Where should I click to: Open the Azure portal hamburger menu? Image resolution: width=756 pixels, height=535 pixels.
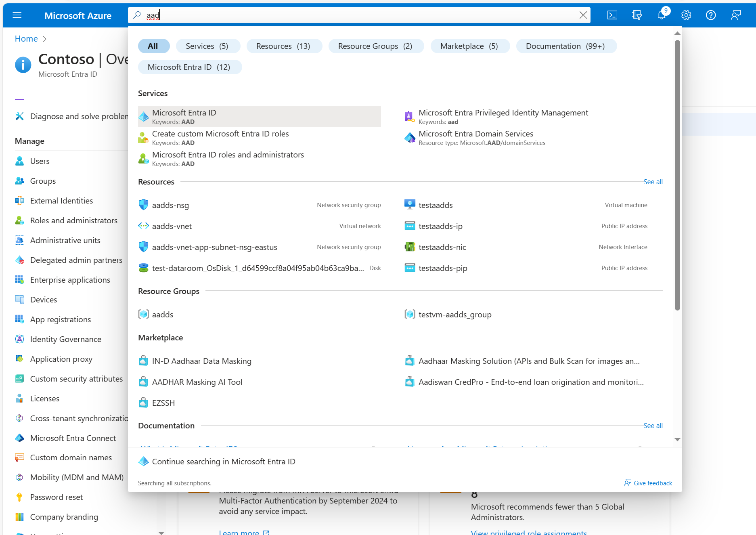[x=17, y=15]
